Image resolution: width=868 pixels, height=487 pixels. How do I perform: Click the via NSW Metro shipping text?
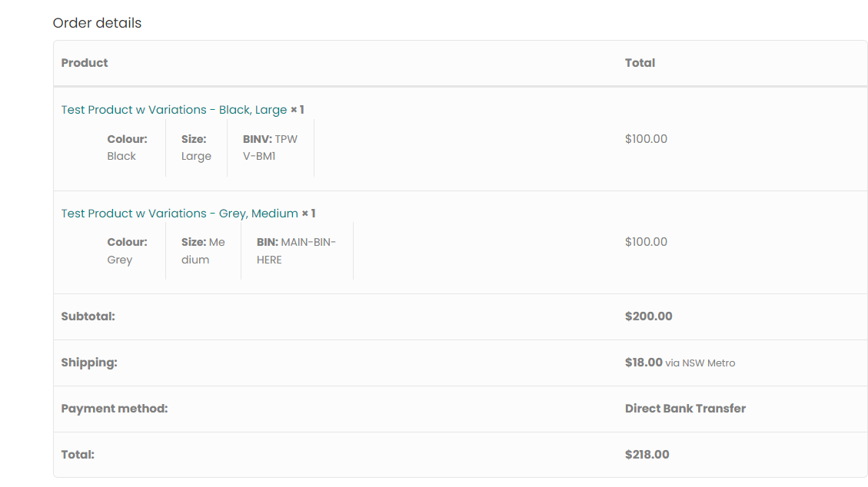coord(700,363)
